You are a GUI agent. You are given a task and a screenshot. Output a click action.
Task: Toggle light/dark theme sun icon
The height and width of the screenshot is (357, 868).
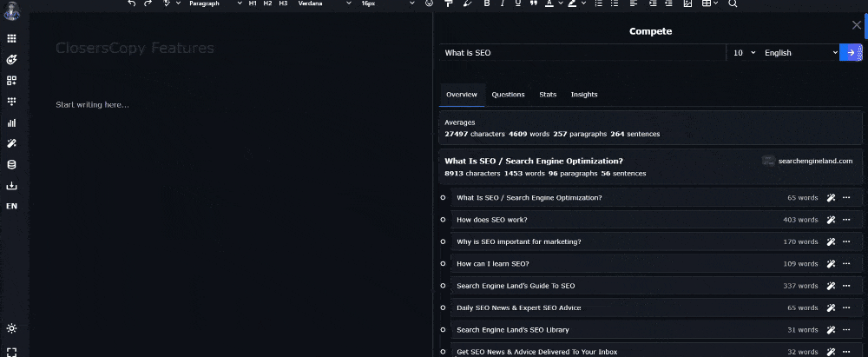[x=11, y=328]
